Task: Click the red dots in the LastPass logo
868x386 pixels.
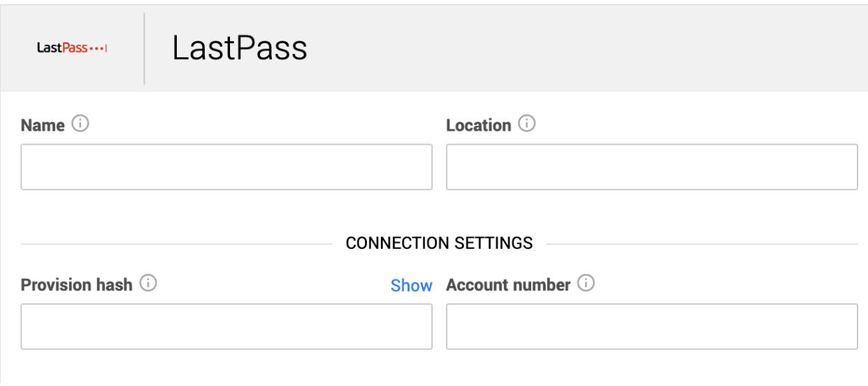Action: (x=96, y=49)
